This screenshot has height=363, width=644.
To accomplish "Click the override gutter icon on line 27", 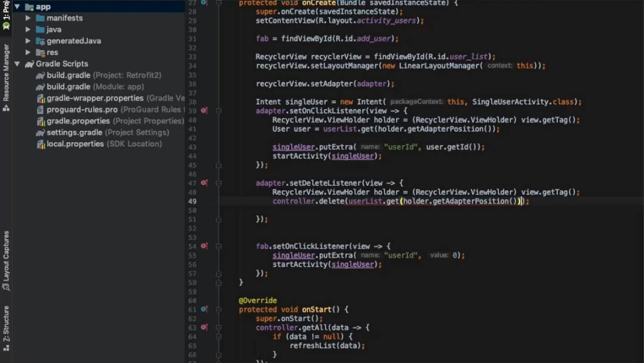I will click(204, 3).
